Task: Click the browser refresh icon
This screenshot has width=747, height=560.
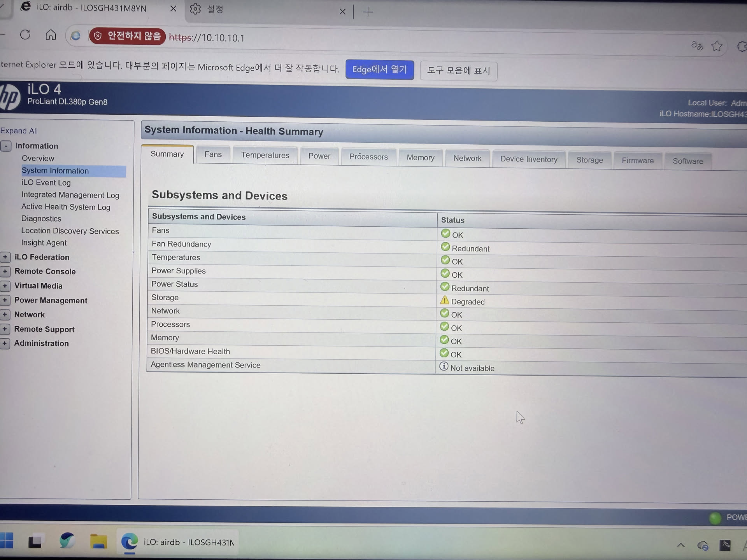Action: point(25,35)
